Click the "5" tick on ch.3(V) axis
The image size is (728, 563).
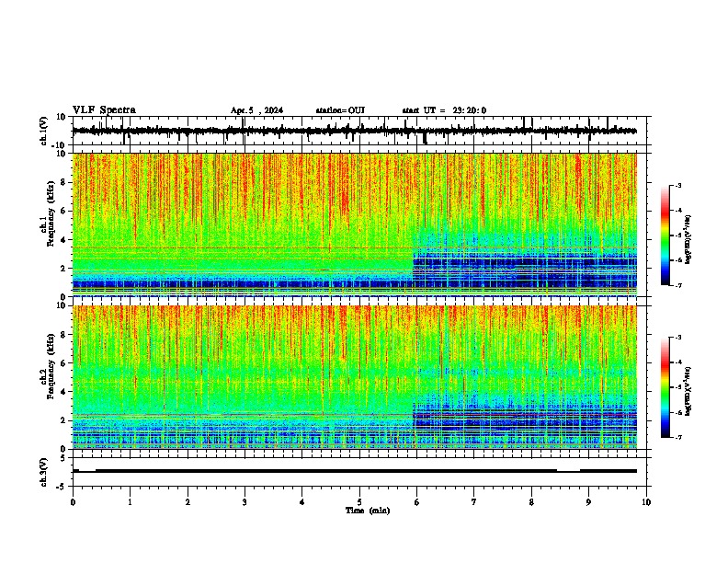point(63,458)
